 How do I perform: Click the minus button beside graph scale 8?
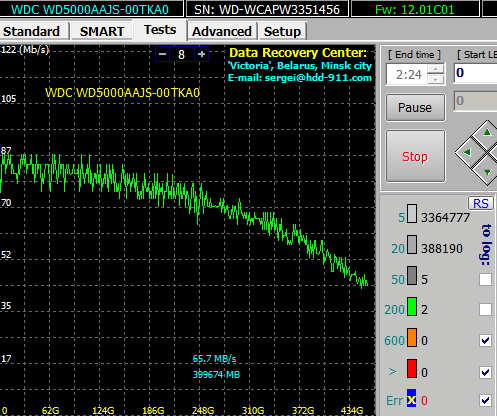[x=163, y=54]
